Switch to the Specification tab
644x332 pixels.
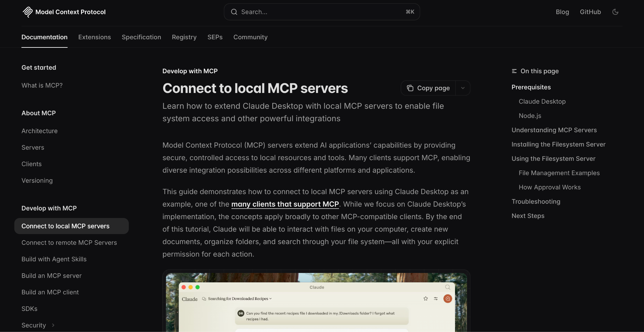click(x=141, y=37)
